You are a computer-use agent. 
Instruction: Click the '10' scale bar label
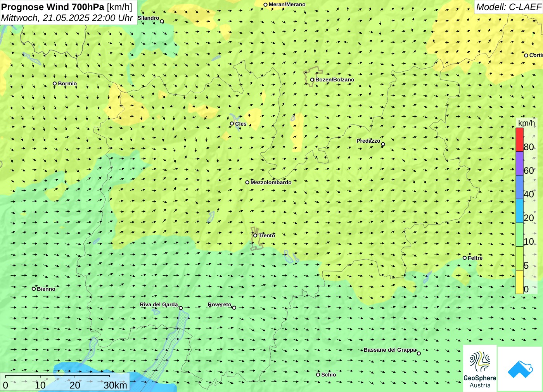click(x=40, y=385)
